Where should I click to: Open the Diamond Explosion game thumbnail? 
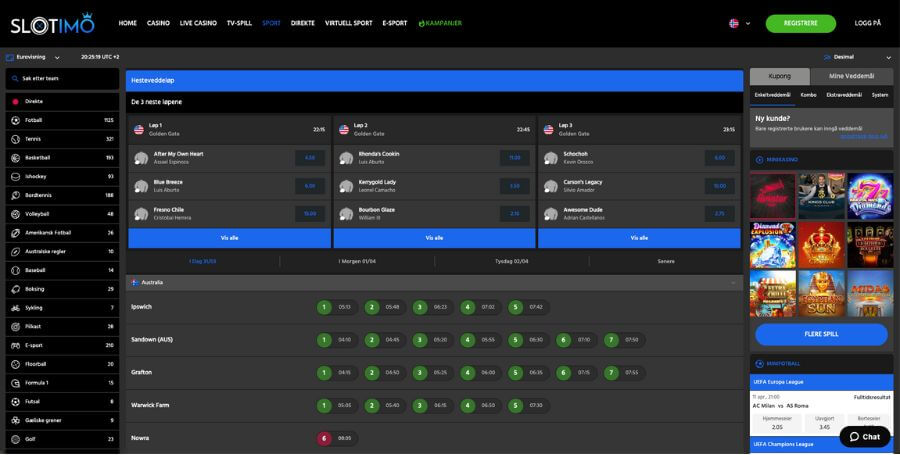pyautogui.click(x=773, y=245)
